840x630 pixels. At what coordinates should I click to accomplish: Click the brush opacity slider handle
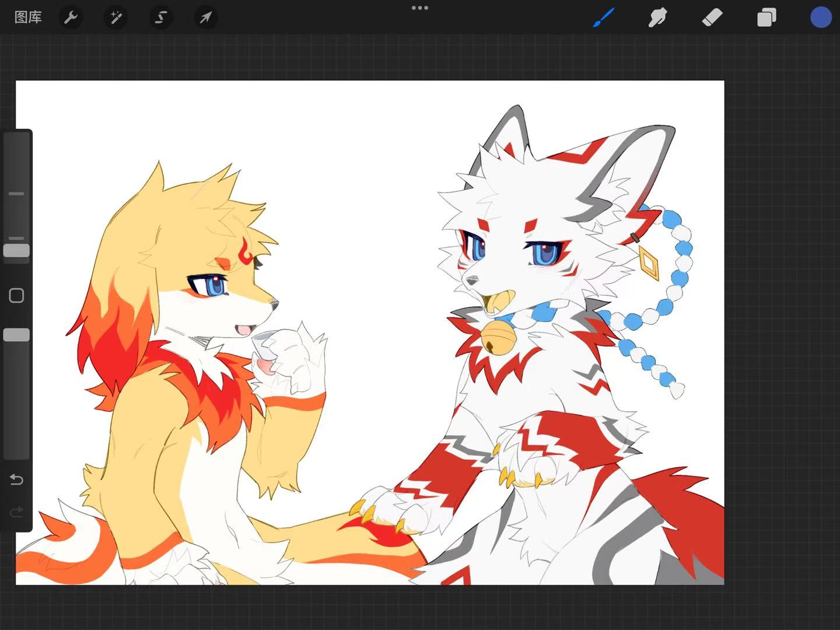pyautogui.click(x=16, y=335)
